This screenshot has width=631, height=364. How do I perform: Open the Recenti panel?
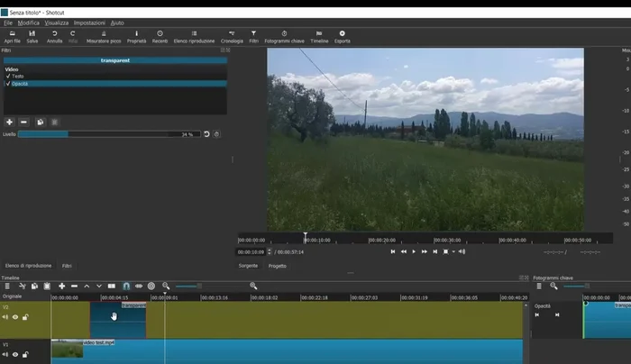(x=160, y=37)
